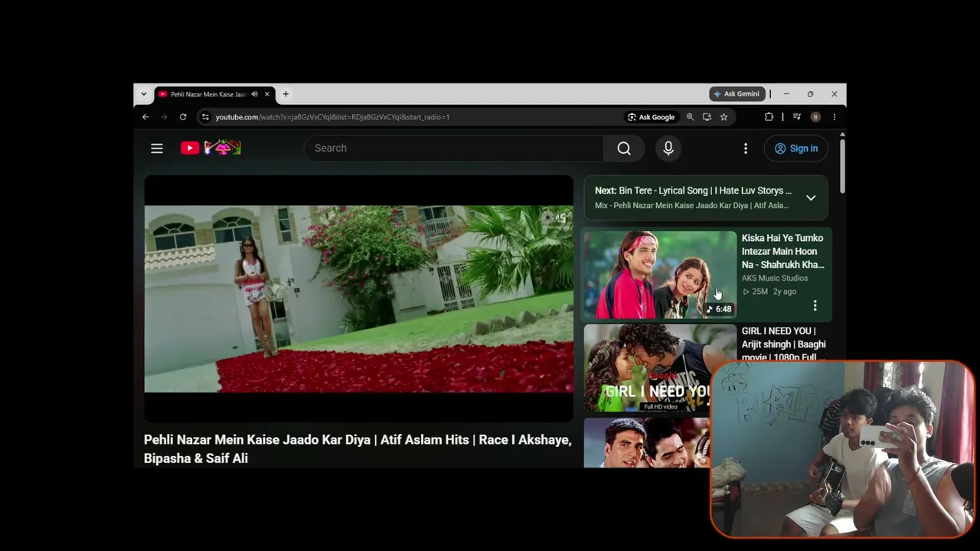Open the Chrome three-dot menu
Viewport: 980px width, 551px height.
pyautogui.click(x=835, y=117)
